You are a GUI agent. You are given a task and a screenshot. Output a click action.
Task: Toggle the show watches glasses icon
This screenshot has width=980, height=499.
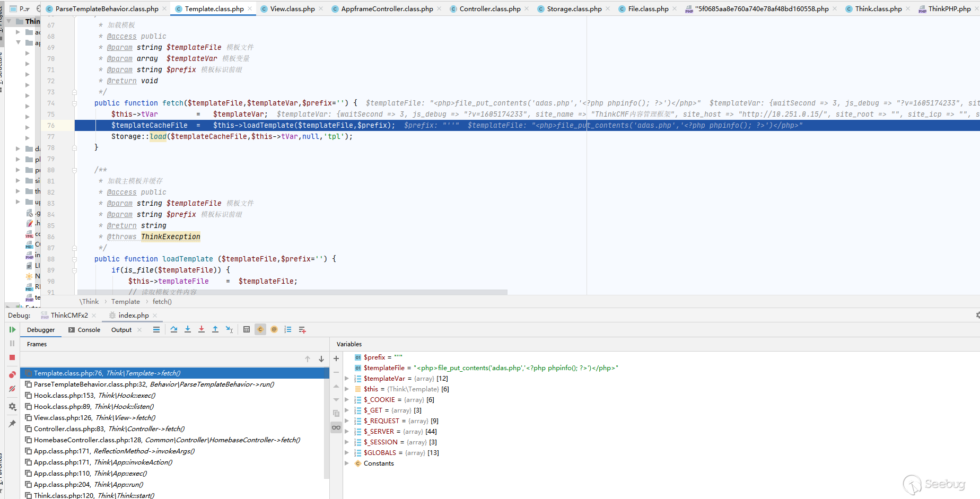(336, 427)
